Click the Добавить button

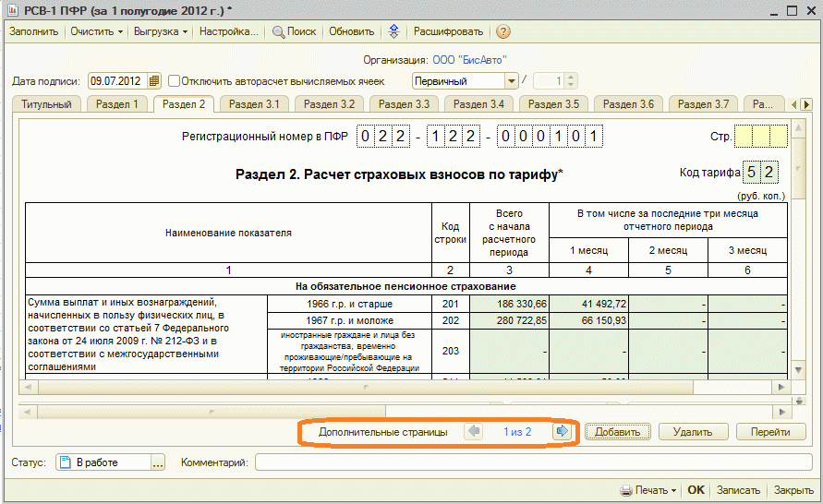click(617, 432)
